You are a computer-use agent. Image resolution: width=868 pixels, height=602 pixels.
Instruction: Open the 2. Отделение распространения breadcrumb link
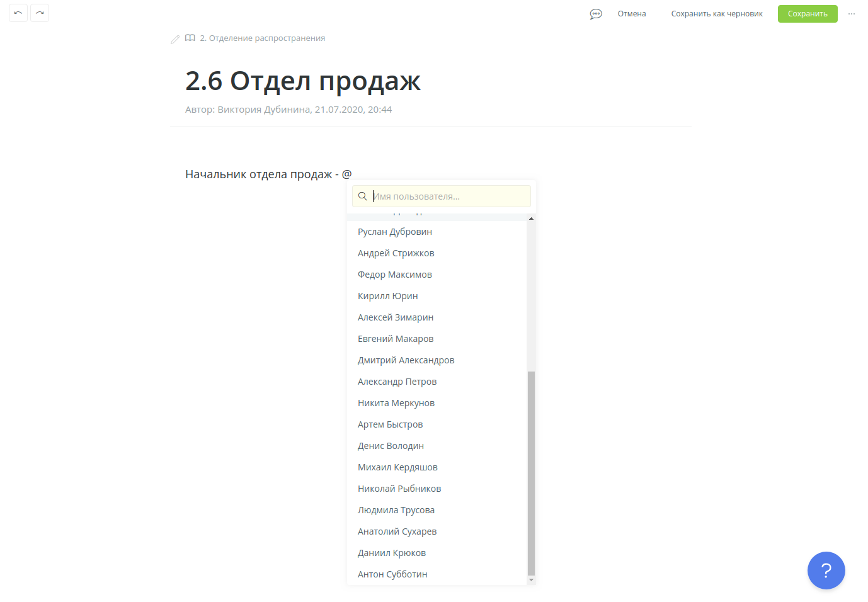point(263,38)
